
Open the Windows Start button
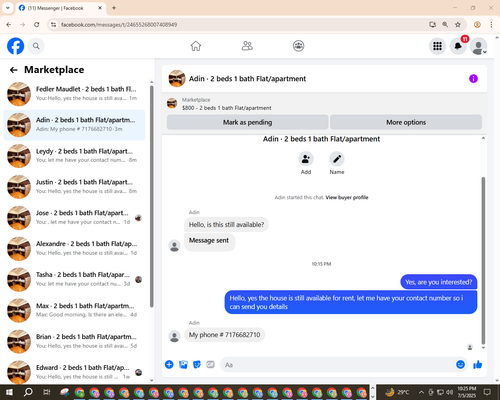pos(9,392)
